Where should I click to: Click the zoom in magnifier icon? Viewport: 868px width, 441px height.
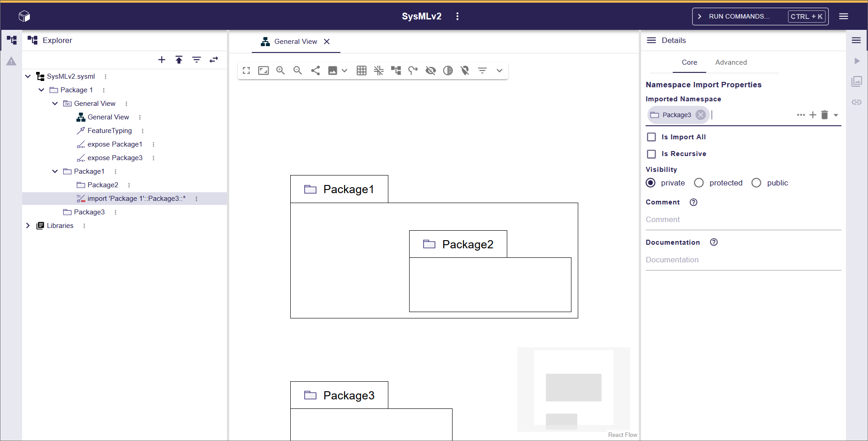[x=280, y=71]
